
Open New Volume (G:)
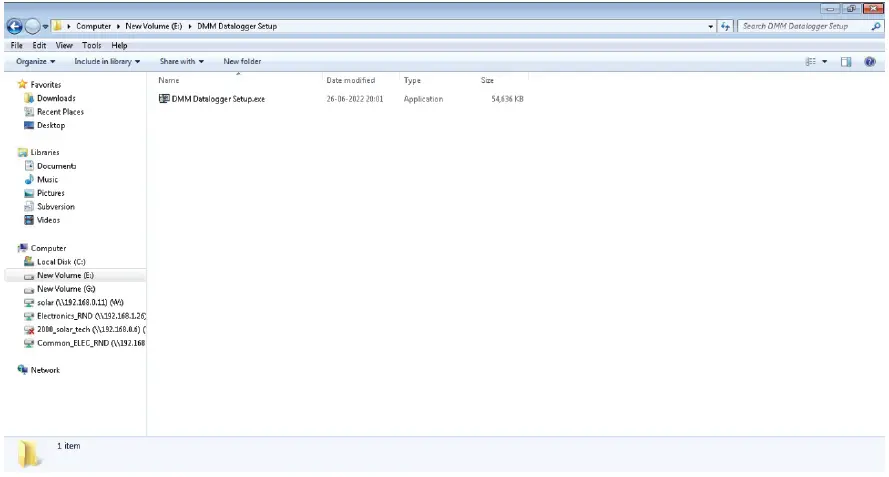[x=66, y=289]
